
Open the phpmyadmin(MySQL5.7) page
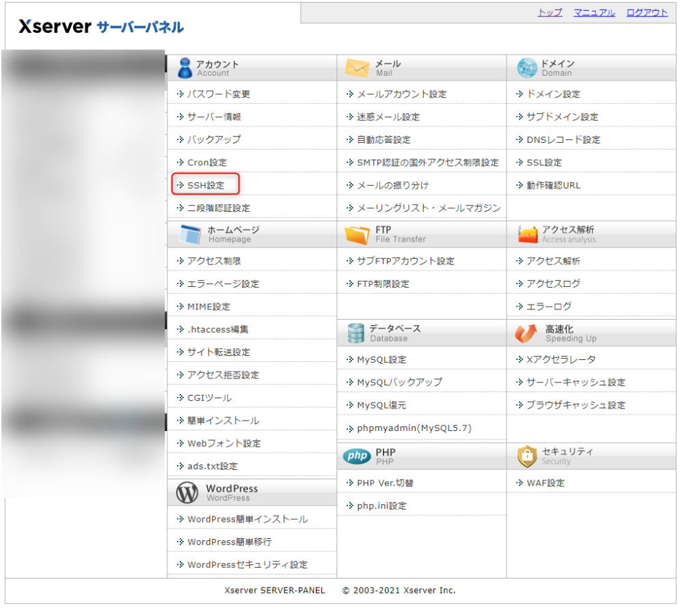[x=407, y=430]
